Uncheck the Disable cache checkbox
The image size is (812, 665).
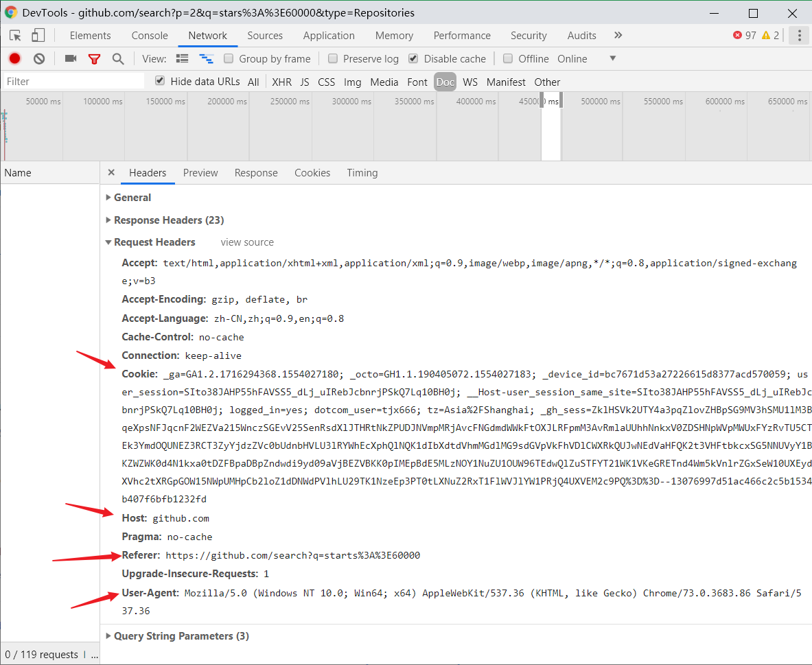click(413, 58)
